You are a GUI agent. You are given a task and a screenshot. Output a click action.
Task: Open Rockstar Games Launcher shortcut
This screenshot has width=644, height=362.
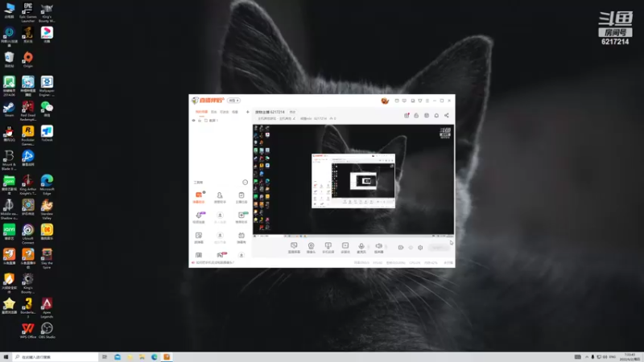pos(28,135)
